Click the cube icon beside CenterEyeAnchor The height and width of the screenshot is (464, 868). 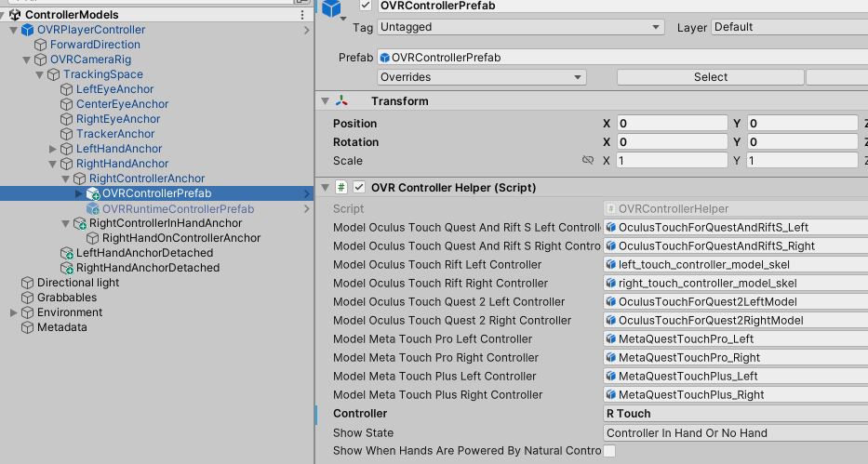click(x=66, y=104)
